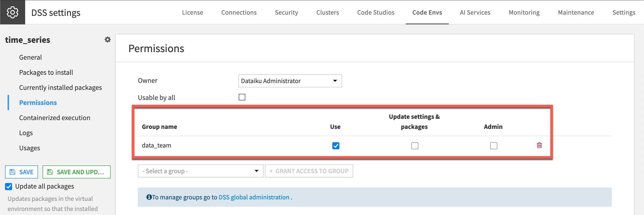The image size is (644, 215).
Task: Click the Save and Update button
Action: [x=76, y=172]
